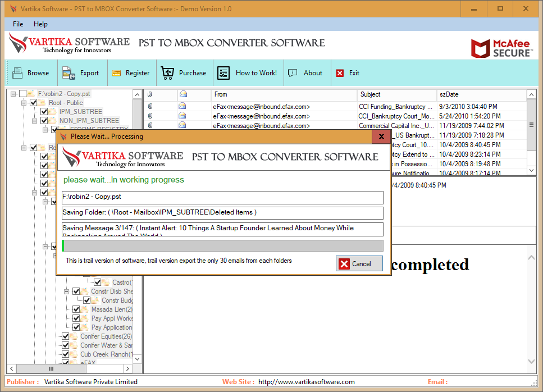543x392 pixels.
Task: Click the How to Work checklist icon
Action: pyautogui.click(x=223, y=72)
